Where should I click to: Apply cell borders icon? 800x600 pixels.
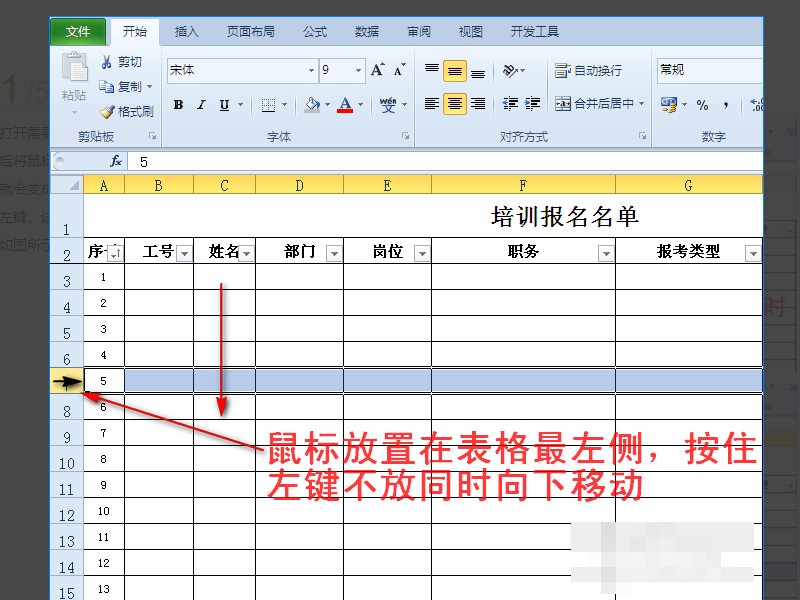[x=268, y=105]
